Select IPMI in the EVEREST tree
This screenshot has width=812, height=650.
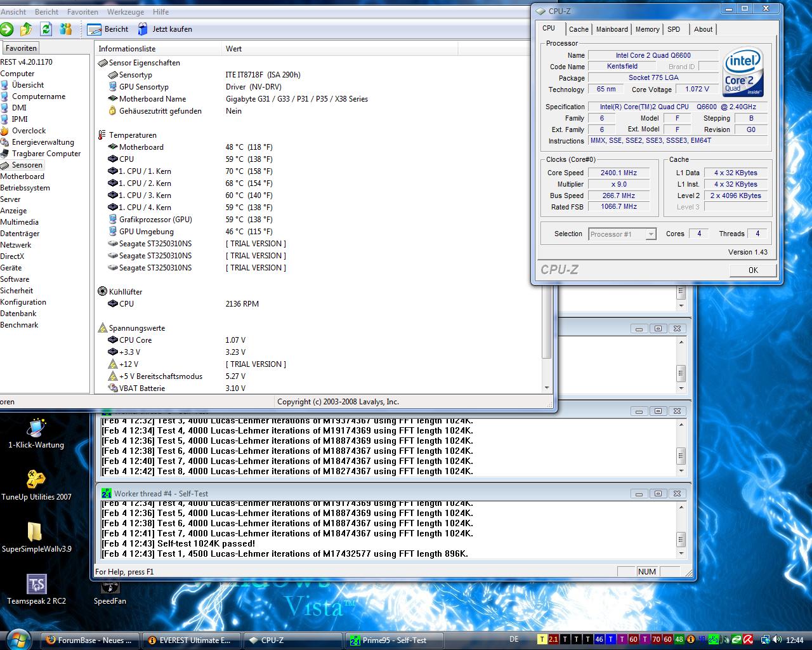20,119
